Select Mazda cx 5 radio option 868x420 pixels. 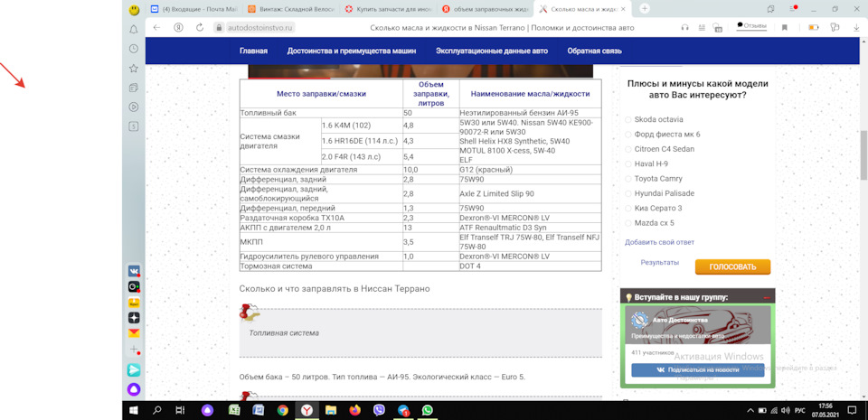click(x=627, y=223)
